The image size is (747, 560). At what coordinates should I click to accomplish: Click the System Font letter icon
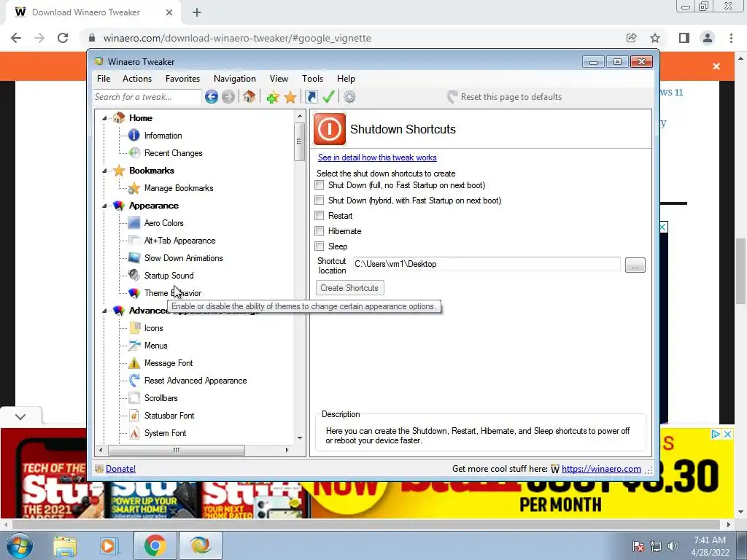(x=135, y=433)
